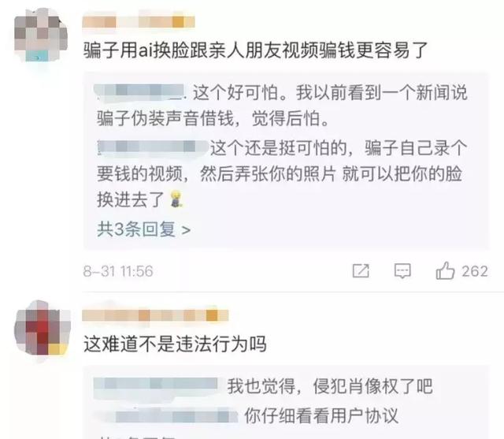The image size is (504, 439).
Task: Click reply user before 这个还是挺可怕的
Action: point(153,147)
